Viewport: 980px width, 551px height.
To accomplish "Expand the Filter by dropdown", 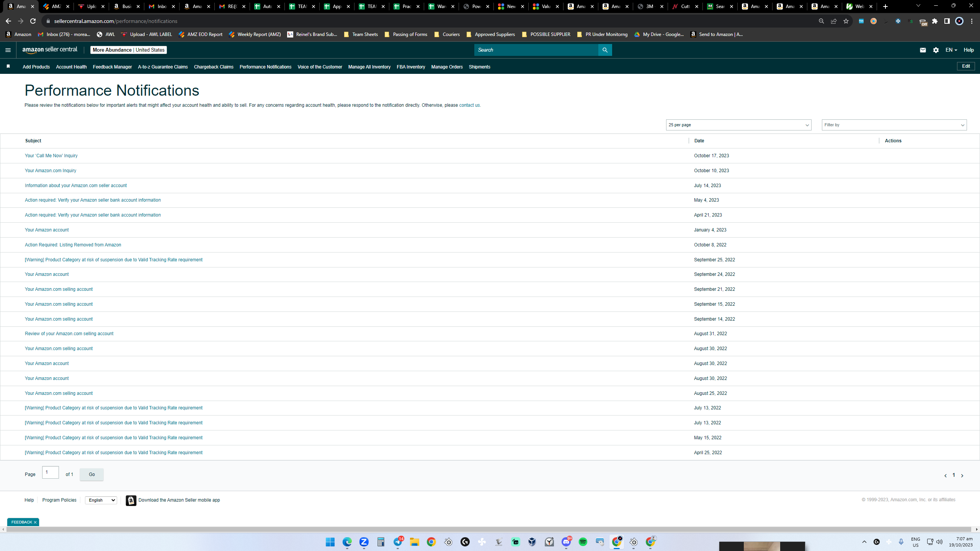I will [894, 125].
